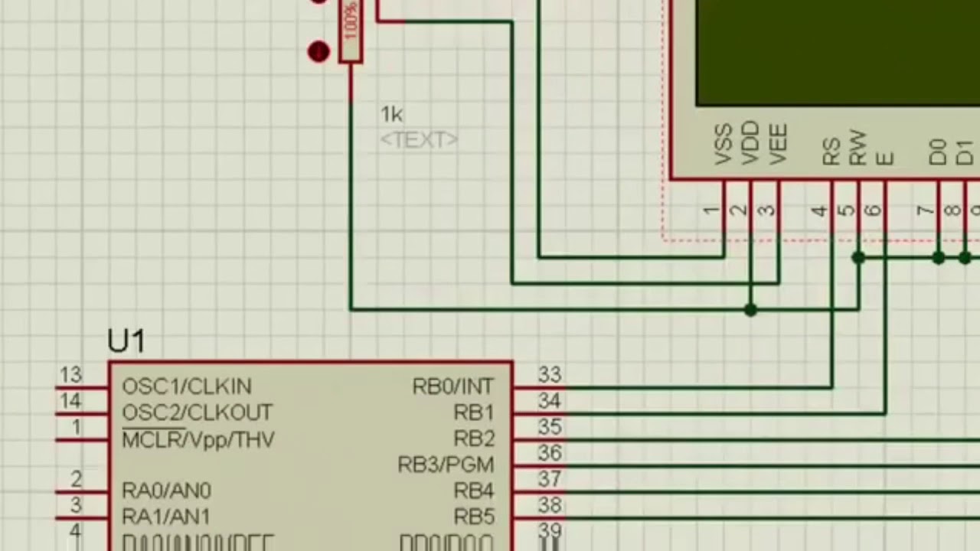Select LCD pin number 6
980x551 pixels.
(x=873, y=210)
